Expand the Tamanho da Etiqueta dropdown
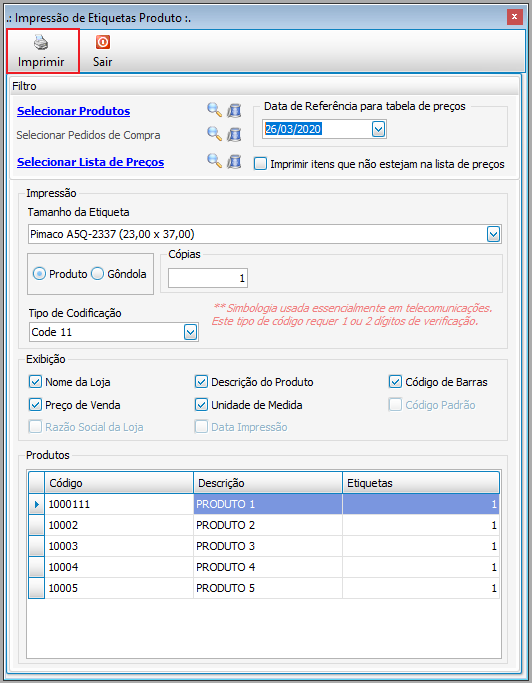Viewport: 532px width, 683px height. [x=493, y=234]
